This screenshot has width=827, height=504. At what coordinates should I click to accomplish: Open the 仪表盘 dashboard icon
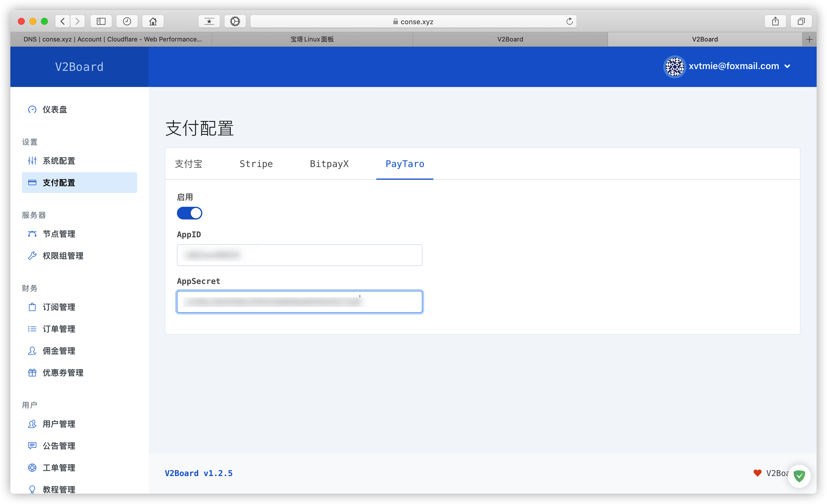[x=32, y=109]
